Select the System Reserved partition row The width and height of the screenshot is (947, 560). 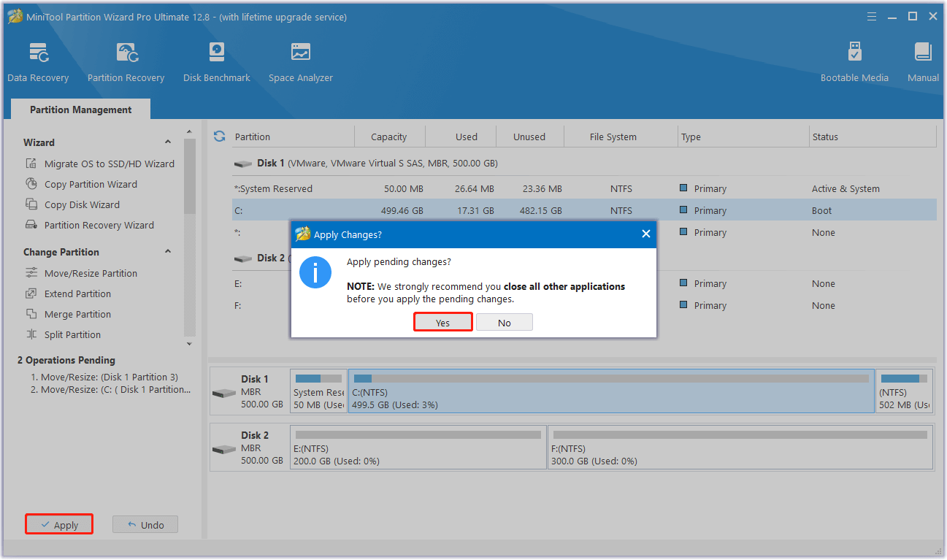coord(584,188)
